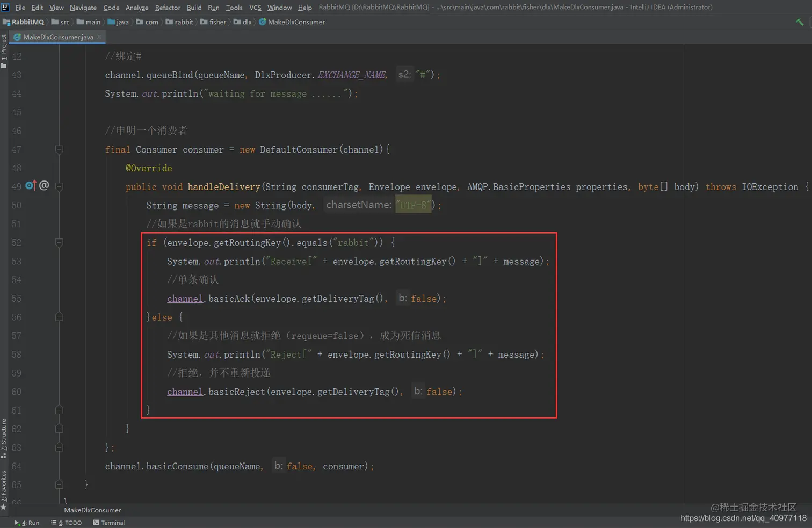Click DefaultConsumer class name on line 47
Viewport: 812px width, 528px height.
pyautogui.click(x=299, y=150)
